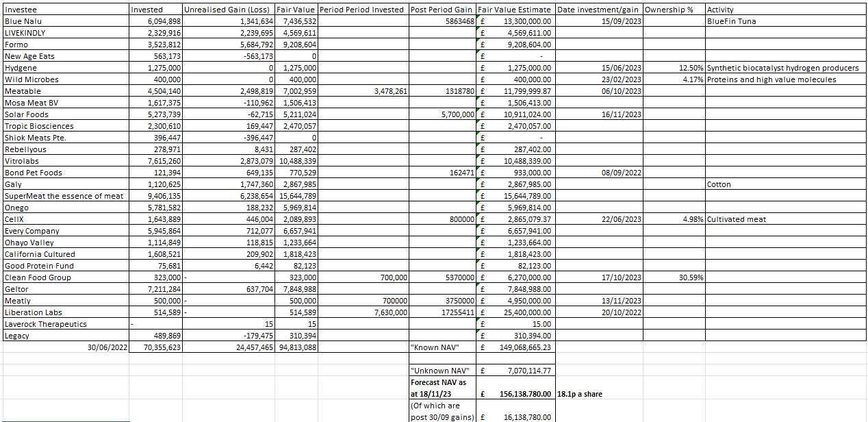Click the 'Unrealised Gain (Loss)' header cell
Screen dimensions: 868x422
click(228, 10)
